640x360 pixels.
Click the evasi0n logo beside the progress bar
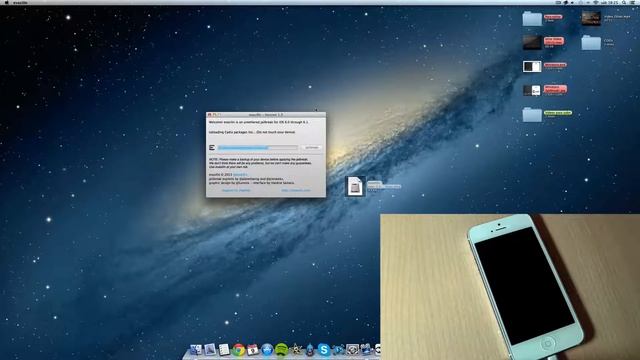click(x=212, y=147)
